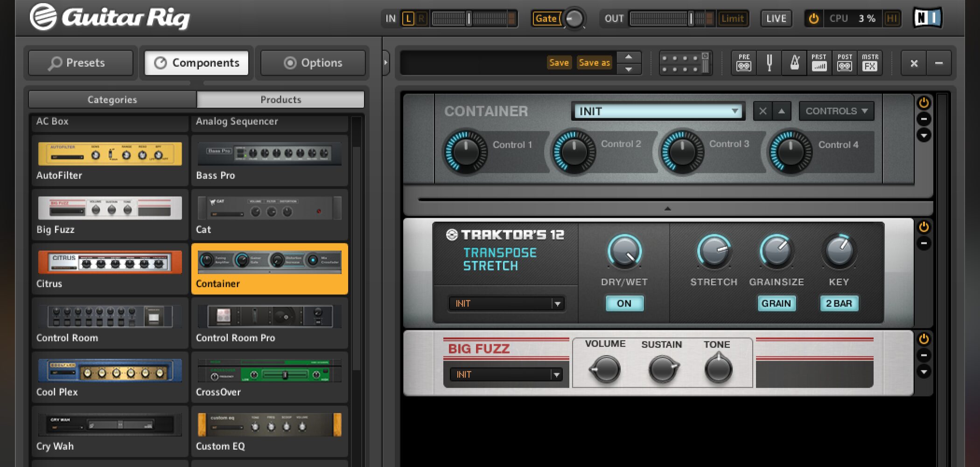Toggle the Transpose Stretch module power
This screenshot has height=467, width=980.
pos(924,227)
